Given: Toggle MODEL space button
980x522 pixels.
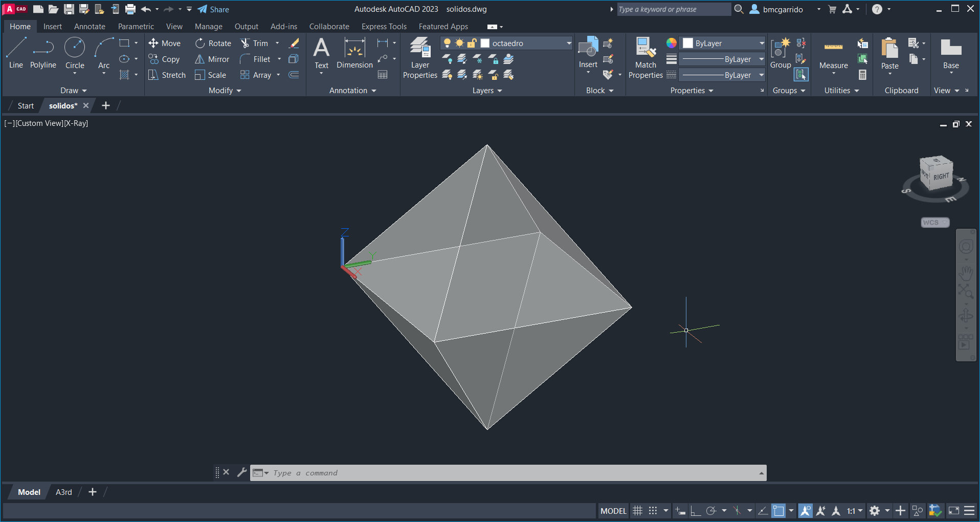Looking at the screenshot, I should point(613,511).
